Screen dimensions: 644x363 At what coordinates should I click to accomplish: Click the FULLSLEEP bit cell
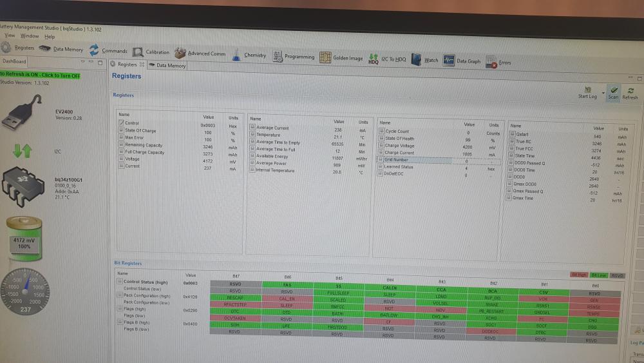[x=338, y=293]
